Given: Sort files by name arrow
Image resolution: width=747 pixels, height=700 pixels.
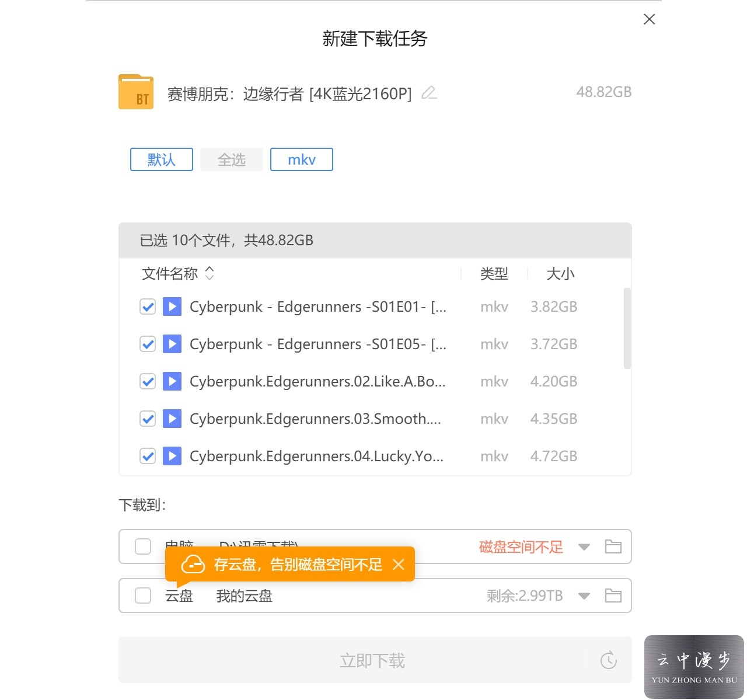Looking at the screenshot, I should click(x=210, y=273).
